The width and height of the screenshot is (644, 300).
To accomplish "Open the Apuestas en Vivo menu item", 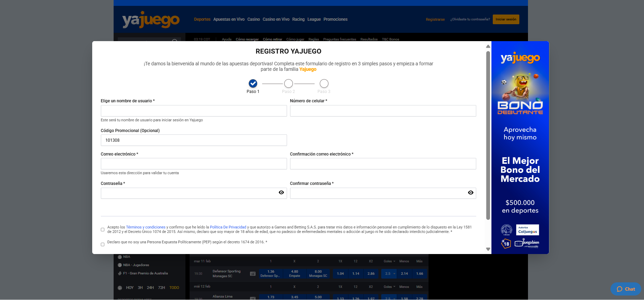I will tap(229, 19).
